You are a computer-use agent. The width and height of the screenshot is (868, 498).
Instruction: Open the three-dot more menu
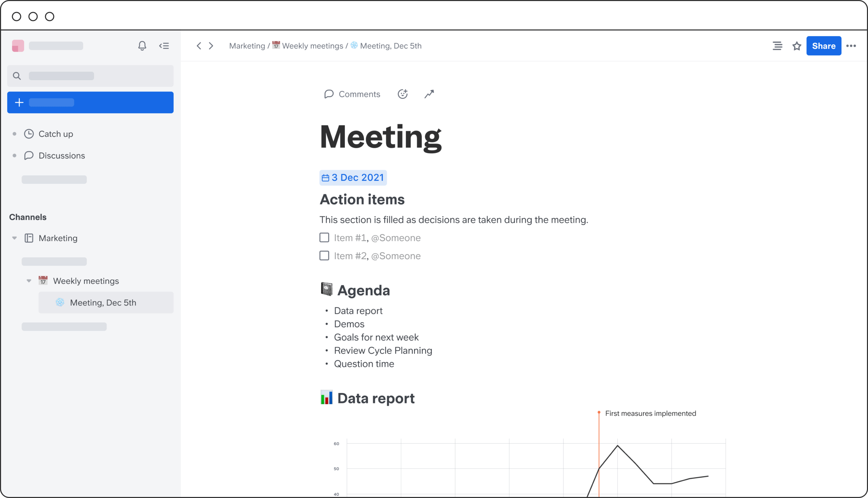851,46
